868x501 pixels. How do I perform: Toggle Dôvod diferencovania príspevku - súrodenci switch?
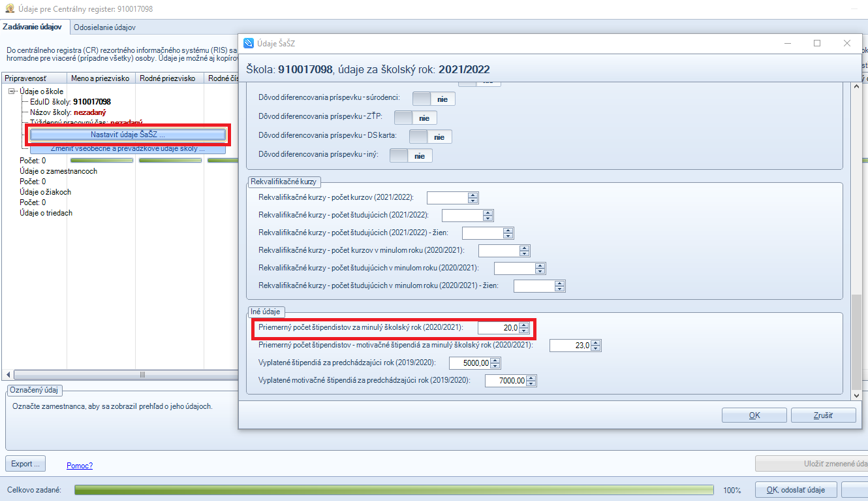pyautogui.click(x=434, y=99)
